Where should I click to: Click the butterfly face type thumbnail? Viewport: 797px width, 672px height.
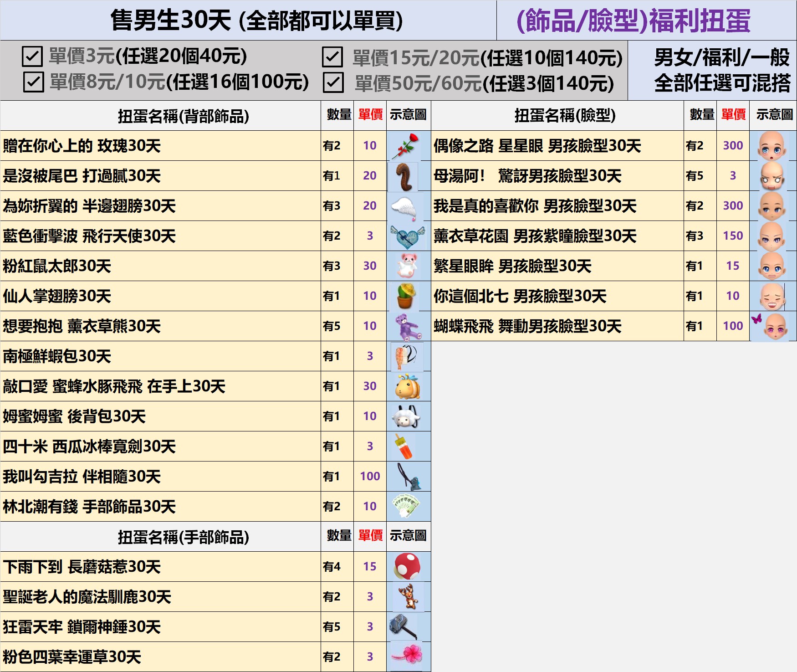(x=772, y=326)
